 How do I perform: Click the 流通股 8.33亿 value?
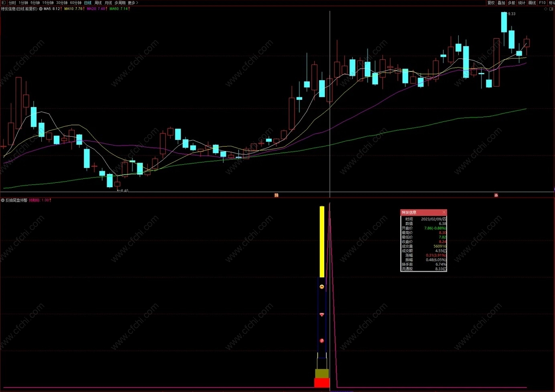click(441, 269)
